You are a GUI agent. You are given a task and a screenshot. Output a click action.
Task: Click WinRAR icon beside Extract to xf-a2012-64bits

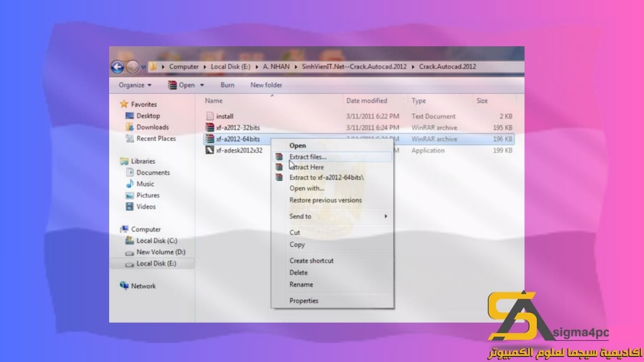[x=279, y=177]
